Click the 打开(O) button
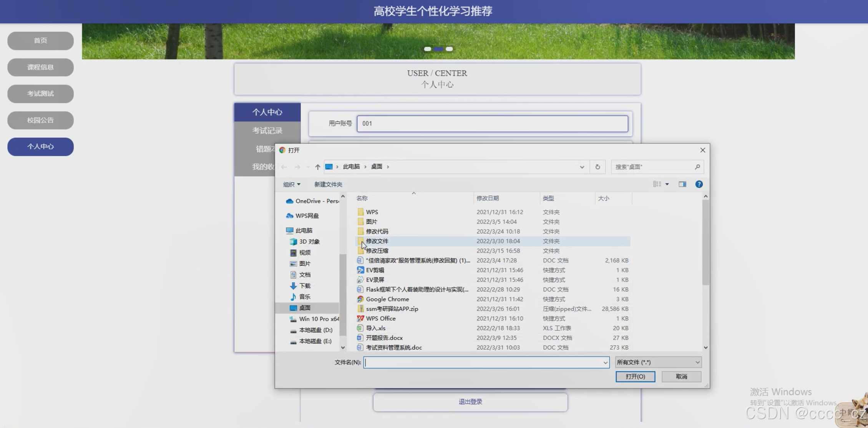Viewport: 868px width, 428px height. click(x=635, y=376)
